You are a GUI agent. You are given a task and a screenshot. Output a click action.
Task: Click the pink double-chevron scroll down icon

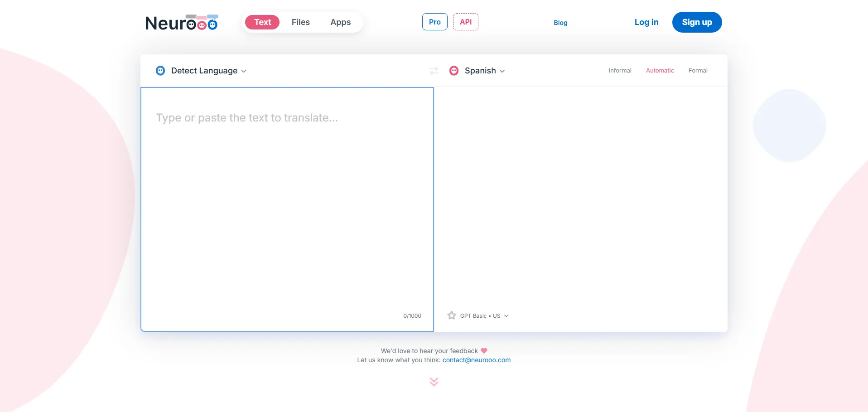(x=434, y=382)
